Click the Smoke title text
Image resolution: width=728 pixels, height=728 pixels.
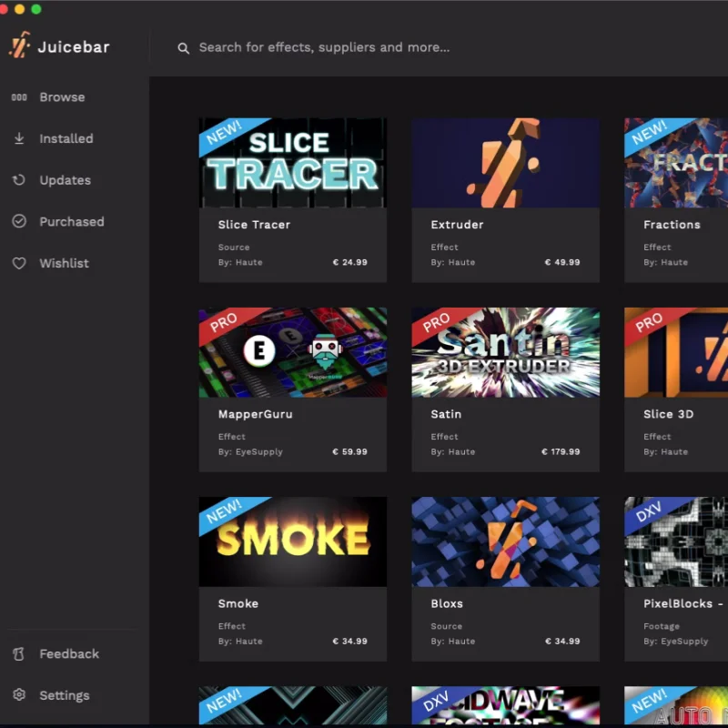(x=238, y=603)
